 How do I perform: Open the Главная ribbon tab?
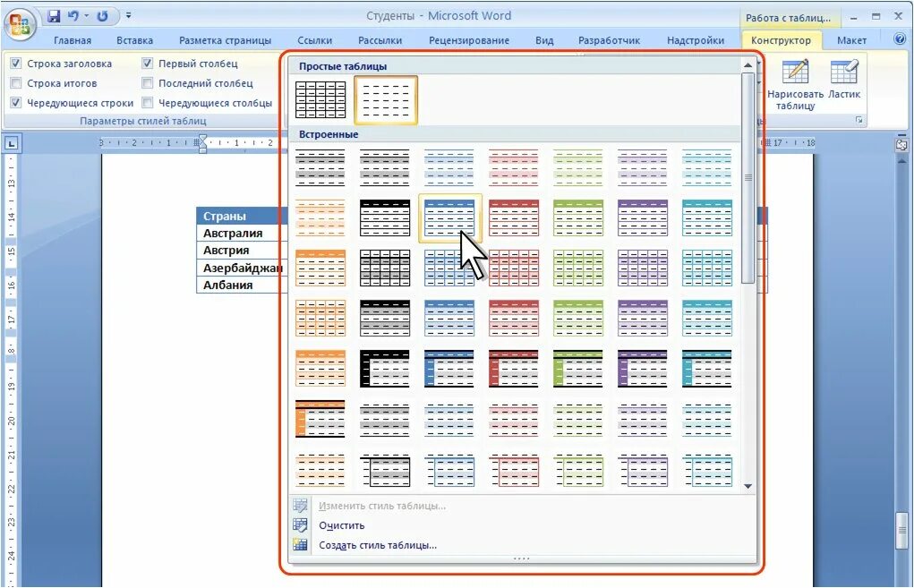[x=73, y=40]
